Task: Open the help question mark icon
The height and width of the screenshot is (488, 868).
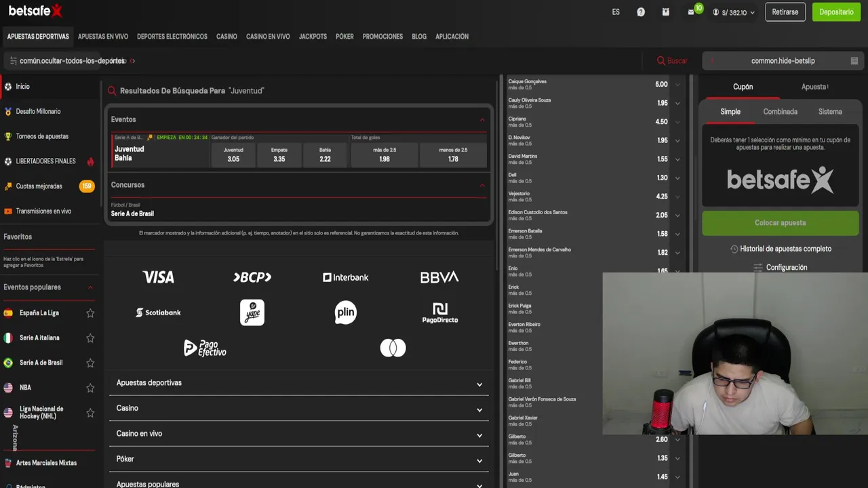Action: (641, 12)
